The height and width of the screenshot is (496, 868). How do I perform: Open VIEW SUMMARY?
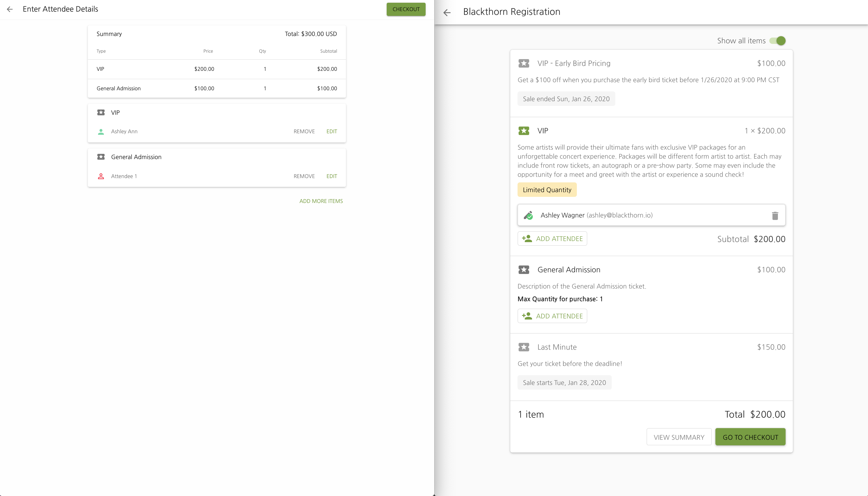pos(679,437)
